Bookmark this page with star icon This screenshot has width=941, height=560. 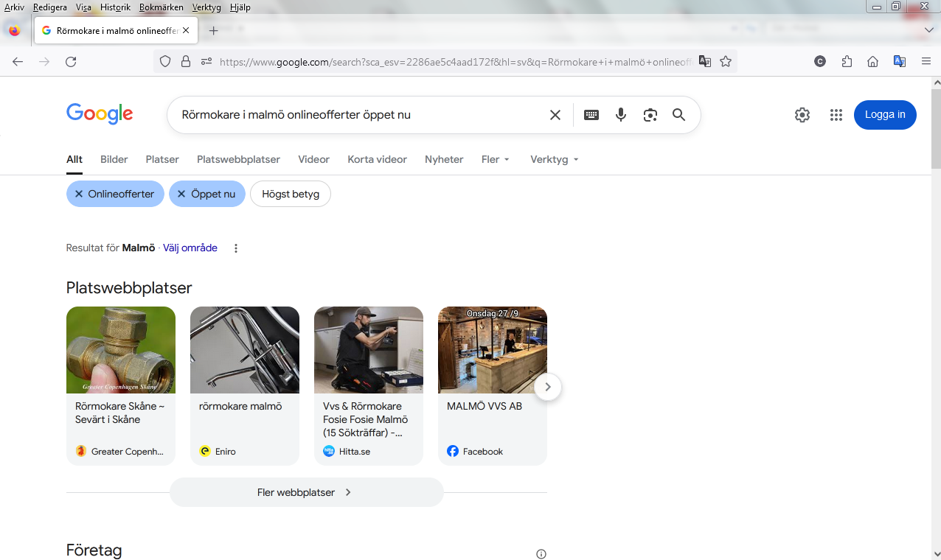[726, 62]
